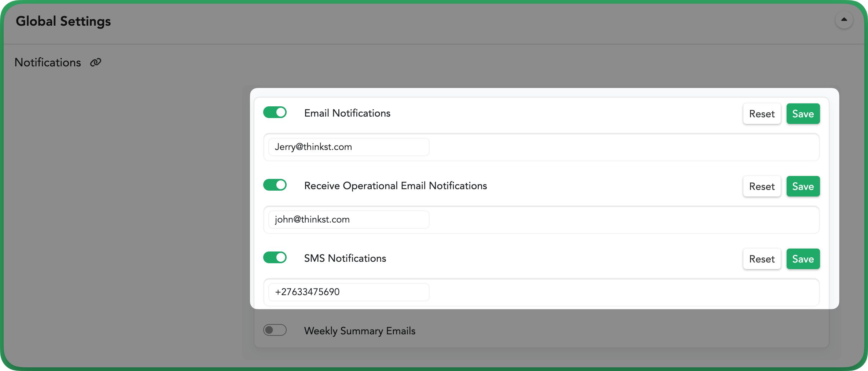Click the SMS Notifications label text
Screen dimensions: 868x371
tap(345, 258)
